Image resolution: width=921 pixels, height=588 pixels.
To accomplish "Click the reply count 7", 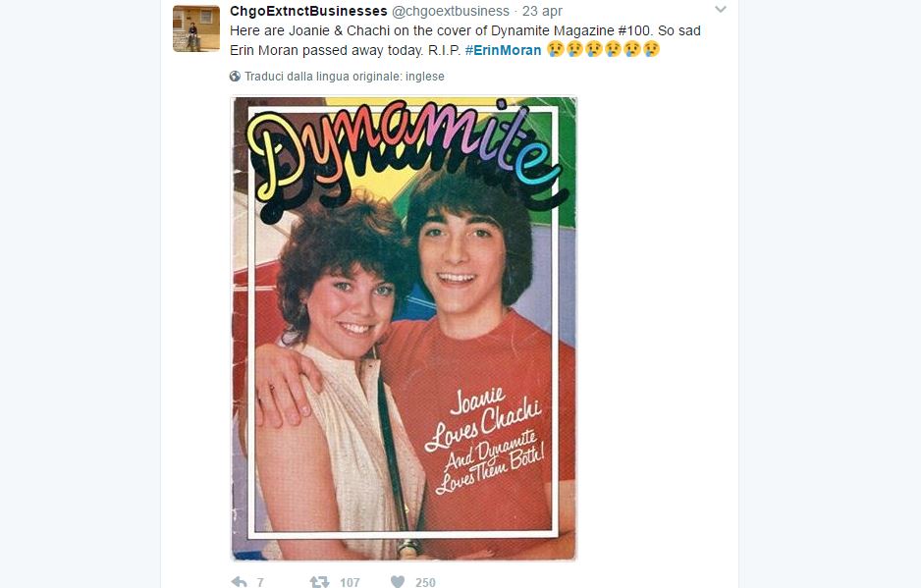I will [x=260, y=582].
